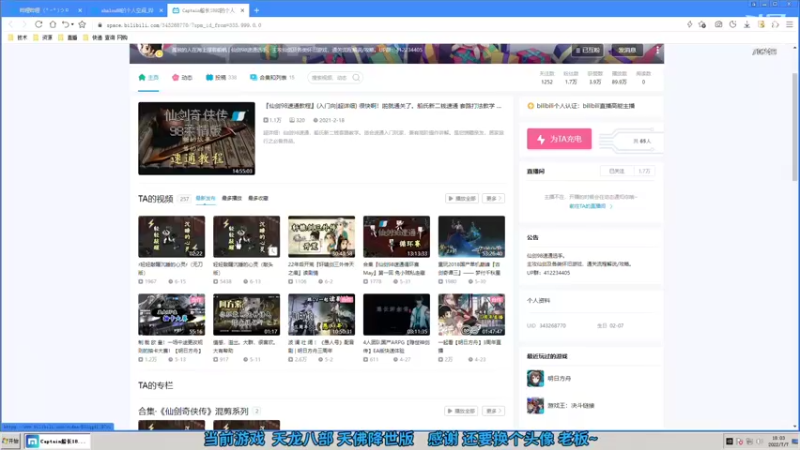The image size is (800, 450).
Task: Close the first browser tab
Action: click(80, 10)
